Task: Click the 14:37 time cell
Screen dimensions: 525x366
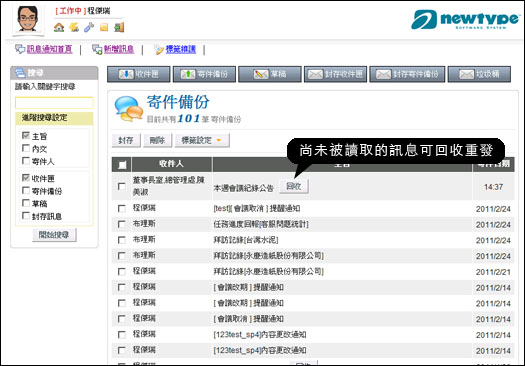Action: (x=493, y=187)
